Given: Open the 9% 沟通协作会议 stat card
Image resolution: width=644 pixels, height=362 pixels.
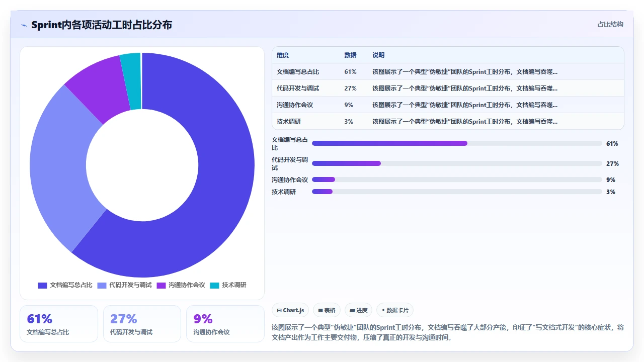Looking at the screenshot, I should pos(225,324).
